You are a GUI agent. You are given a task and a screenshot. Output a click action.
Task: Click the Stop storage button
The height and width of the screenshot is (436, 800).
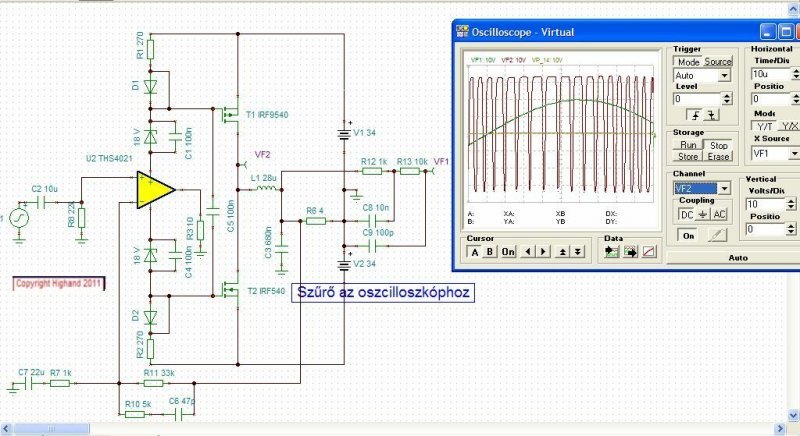[718, 146]
